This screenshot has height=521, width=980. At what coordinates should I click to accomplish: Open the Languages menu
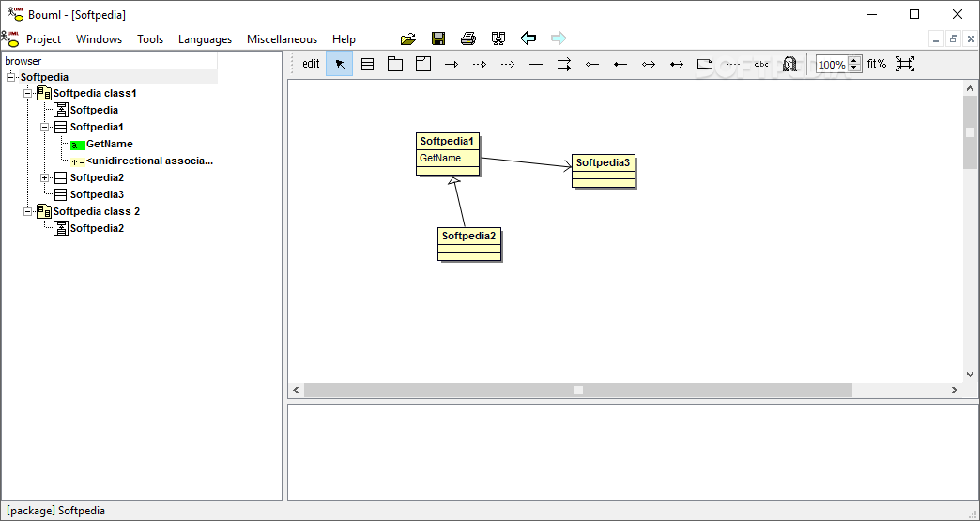(205, 38)
